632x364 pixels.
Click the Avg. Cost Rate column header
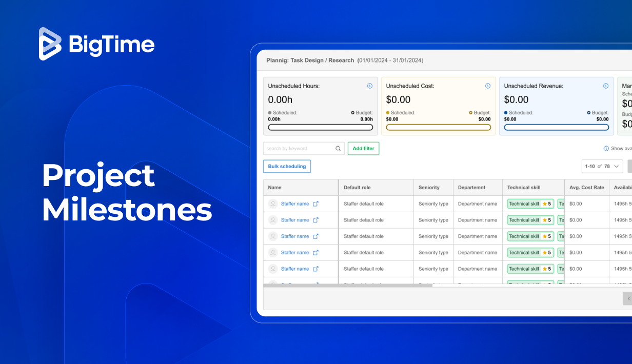587,188
